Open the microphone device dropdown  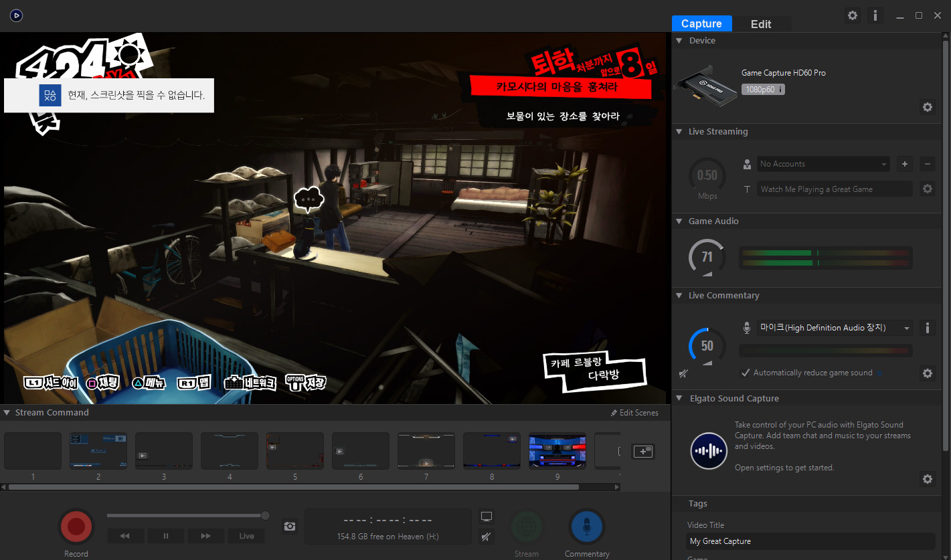coord(835,328)
